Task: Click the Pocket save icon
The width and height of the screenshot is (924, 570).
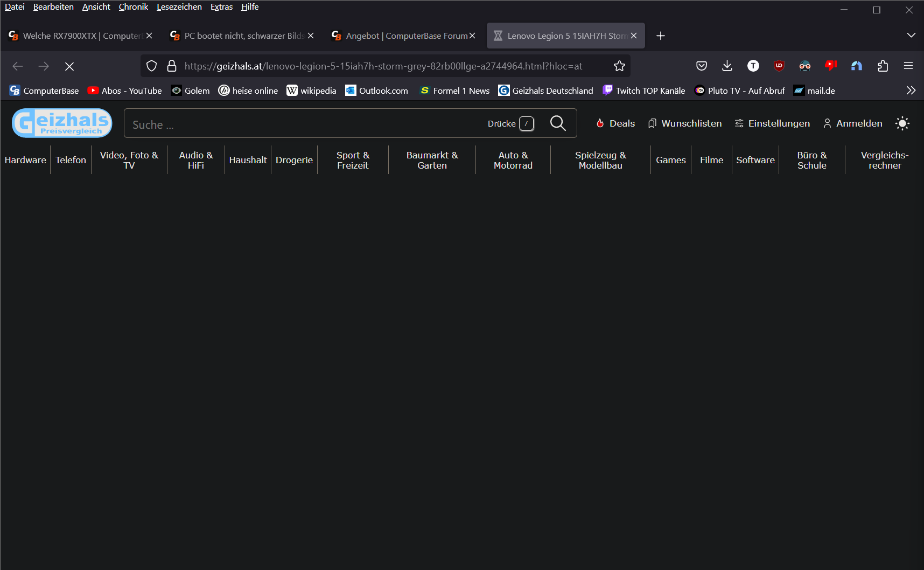Action: [x=702, y=66]
